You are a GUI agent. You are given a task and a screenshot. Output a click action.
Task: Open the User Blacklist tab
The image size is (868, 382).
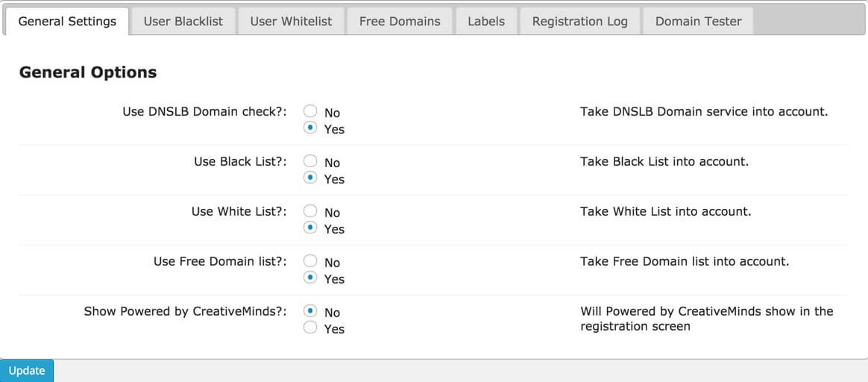click(183, 21)
